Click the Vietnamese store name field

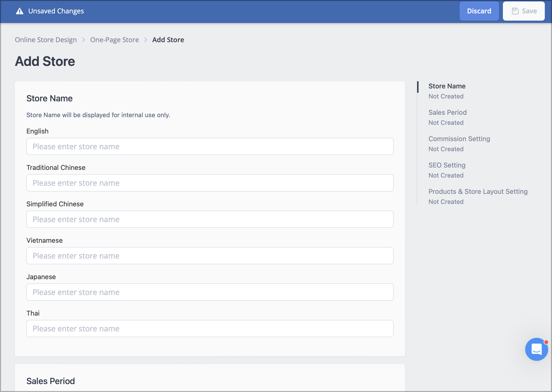click(x=210, y=256)
